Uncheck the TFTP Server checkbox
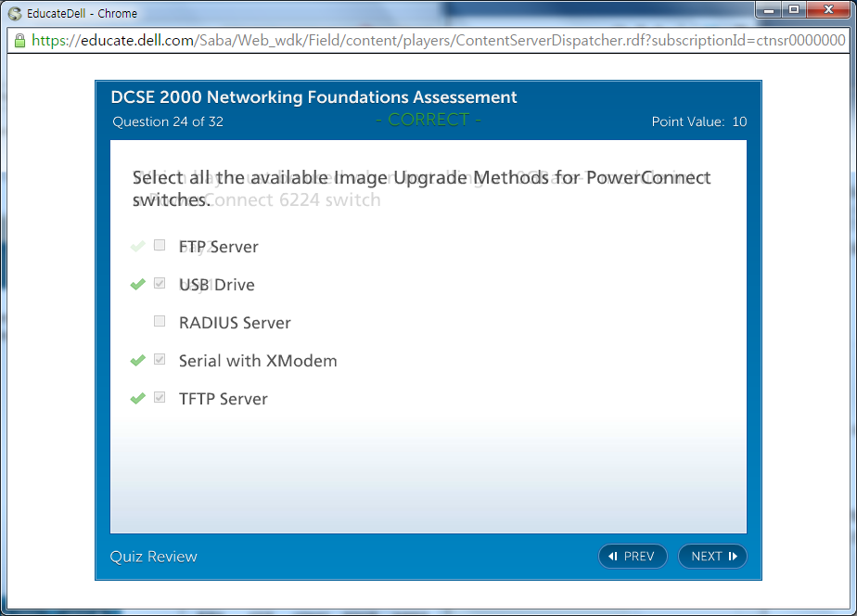 click(x=160, y=398)
